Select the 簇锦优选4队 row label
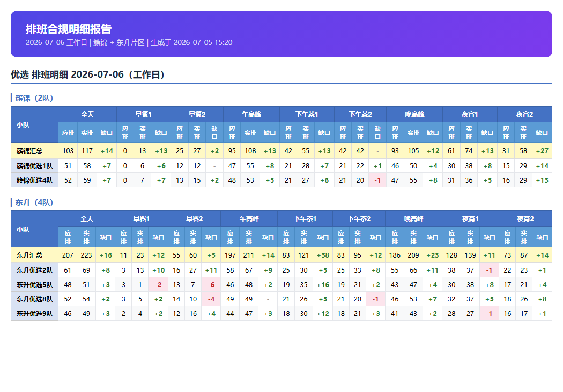Image resolution: width=563 pixels, height=392 pixels. click(x=34, y=180)
